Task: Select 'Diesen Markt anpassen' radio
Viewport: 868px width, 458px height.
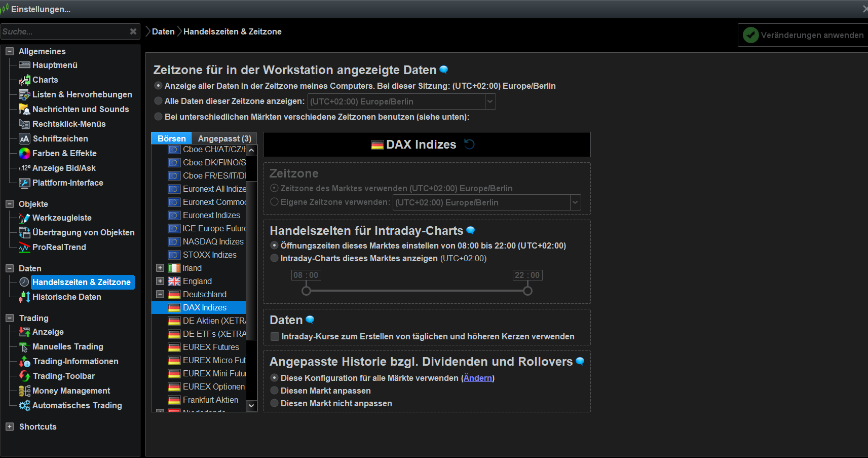Action: 275,391
